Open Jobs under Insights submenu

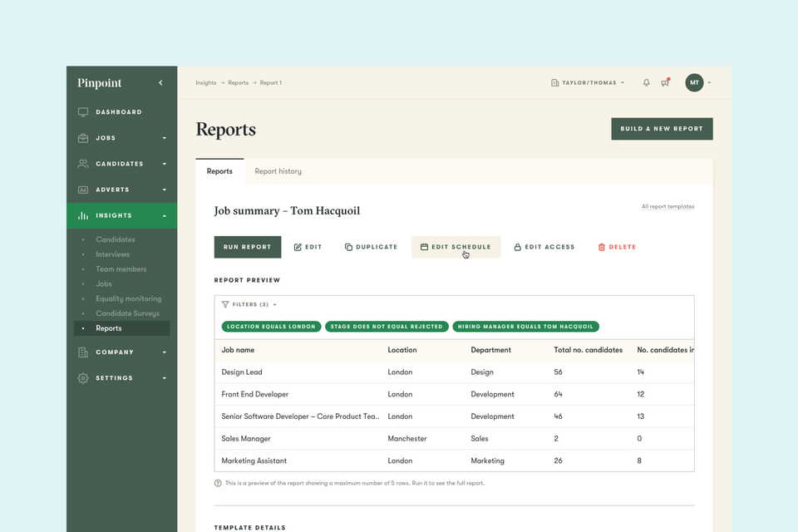pyautogui.click(x=104, y=283)
